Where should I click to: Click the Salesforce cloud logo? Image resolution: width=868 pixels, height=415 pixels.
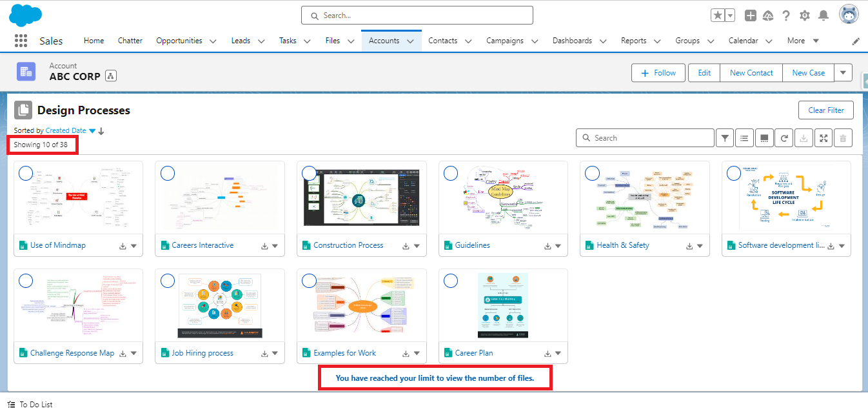[26, 15]
